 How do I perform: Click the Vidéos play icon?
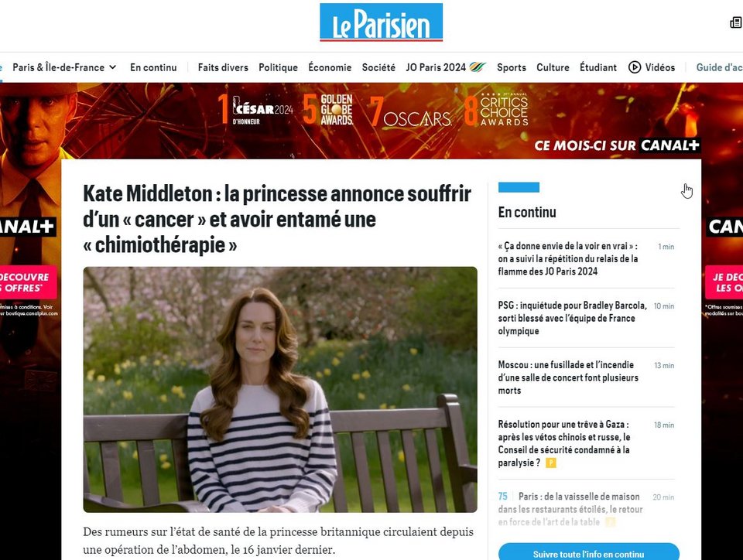[x=635, y=67]
